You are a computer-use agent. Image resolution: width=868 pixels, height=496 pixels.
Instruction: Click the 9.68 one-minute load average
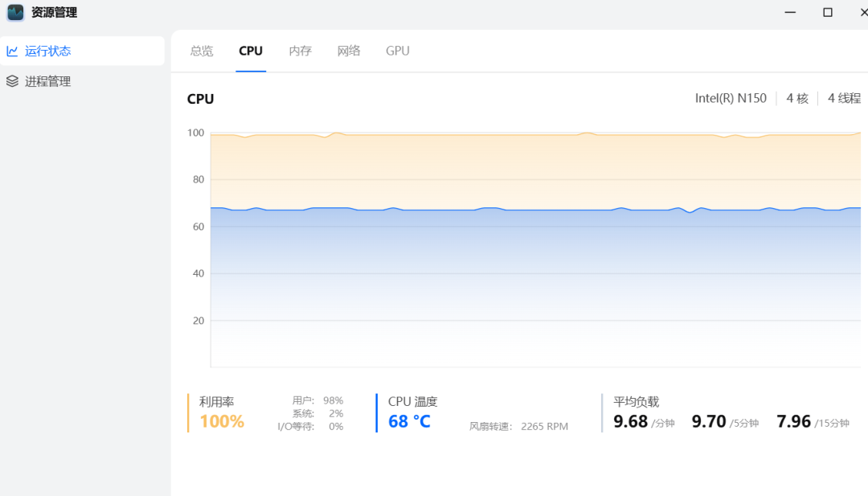click(631, 421)
